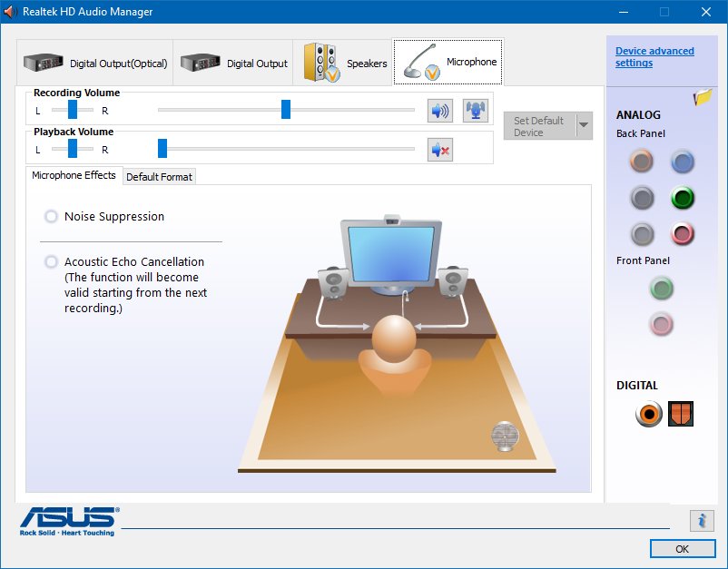The height and width of the screenshot is (569, 728).
Task: Click the black optical digital jack icon
Action: tap(683, 415)
